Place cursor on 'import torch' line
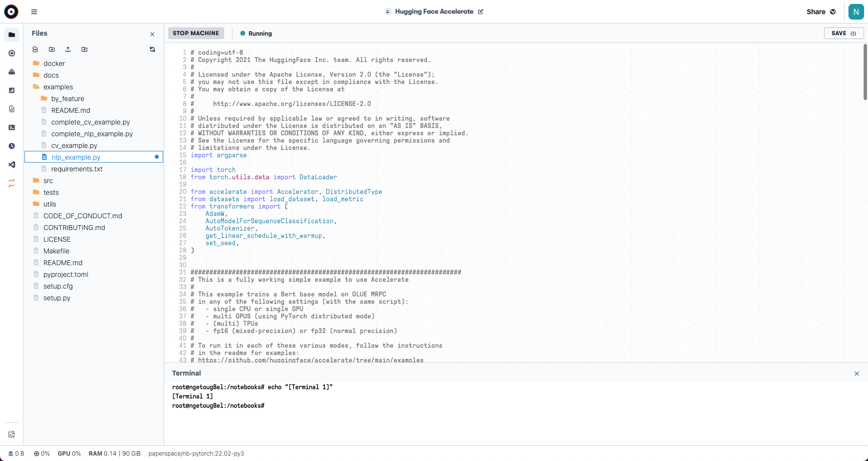This screenshot has width=868, height=461. pyautogui.click(x=213, y=170)
